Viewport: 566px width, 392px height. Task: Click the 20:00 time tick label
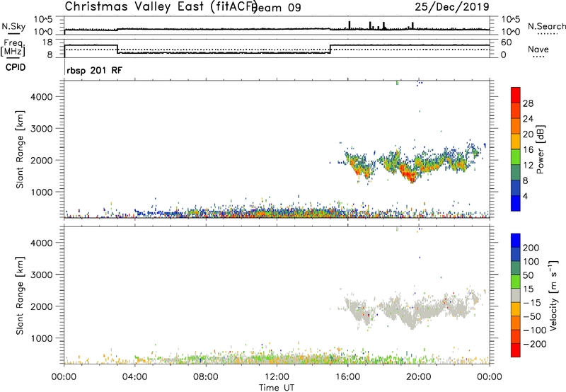coord(418,377)
